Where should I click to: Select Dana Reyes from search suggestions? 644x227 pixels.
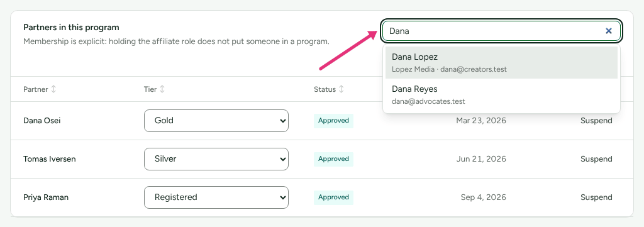click(x=501, y=95)
